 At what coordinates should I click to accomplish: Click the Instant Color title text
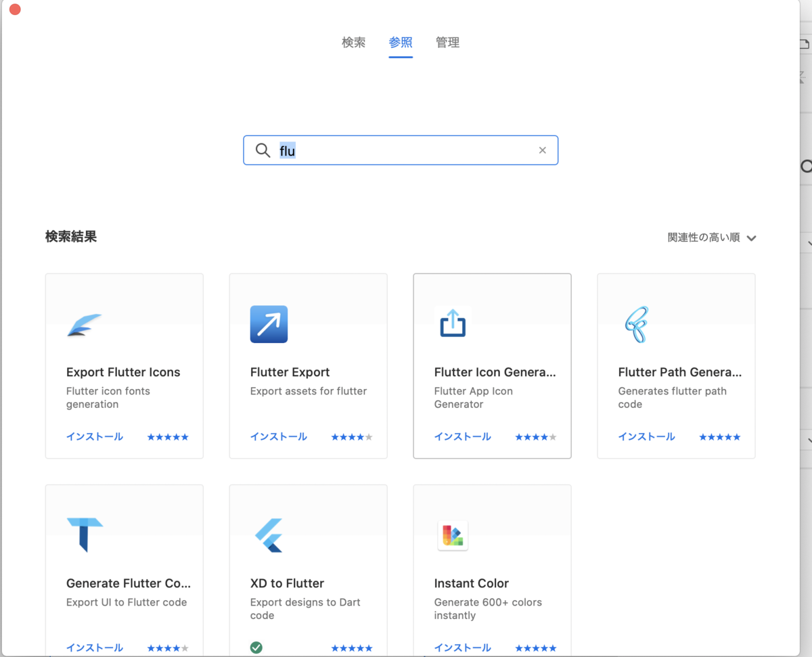472,583
